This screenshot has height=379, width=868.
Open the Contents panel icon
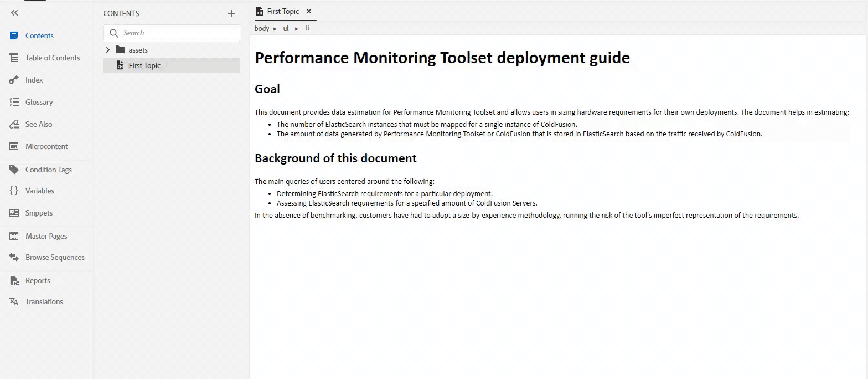14,35
